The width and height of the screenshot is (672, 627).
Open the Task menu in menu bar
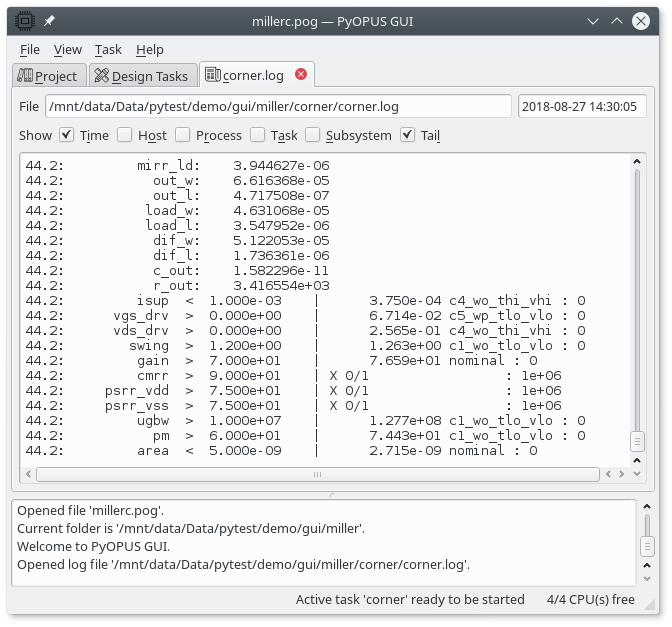tap(108, 49)
